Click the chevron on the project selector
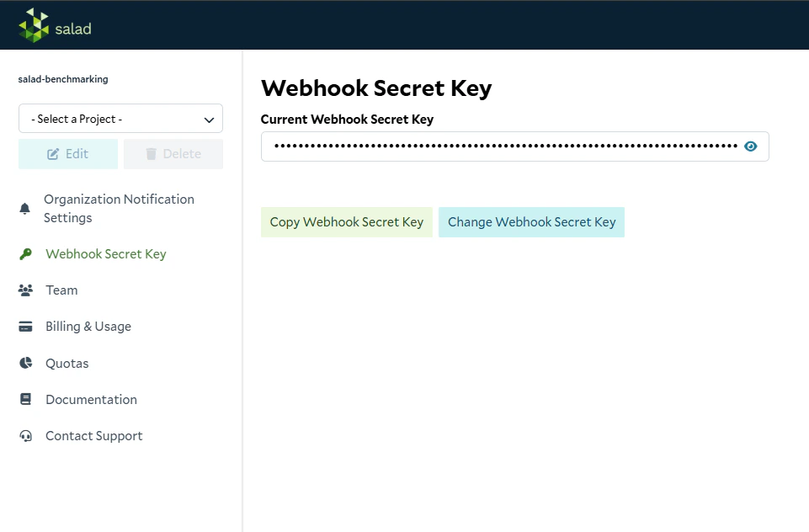Image resolution: width=809 pixels, height=532 pixels. point(209,118)
